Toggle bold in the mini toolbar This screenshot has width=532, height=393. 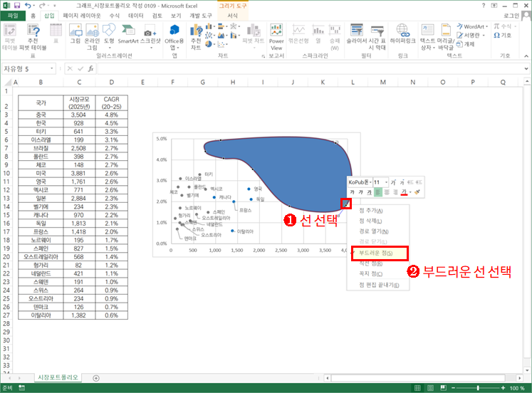[x=353, y=192]
